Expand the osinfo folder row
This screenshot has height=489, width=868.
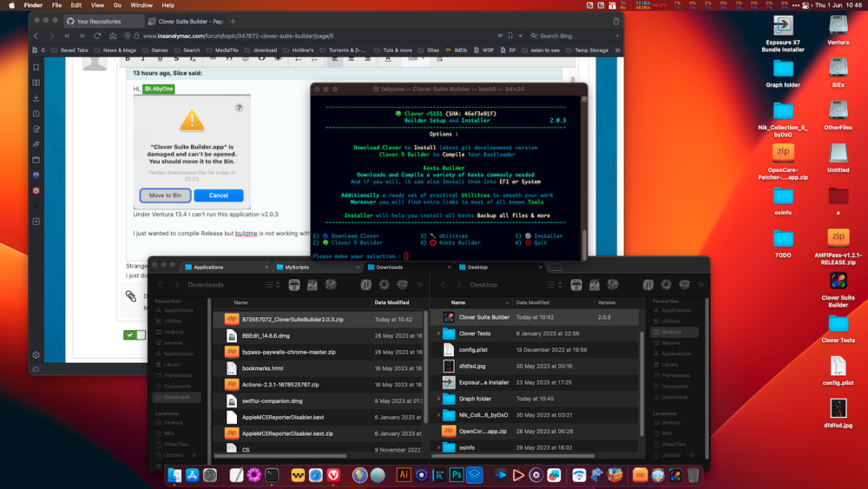click(x=439, y=447)
